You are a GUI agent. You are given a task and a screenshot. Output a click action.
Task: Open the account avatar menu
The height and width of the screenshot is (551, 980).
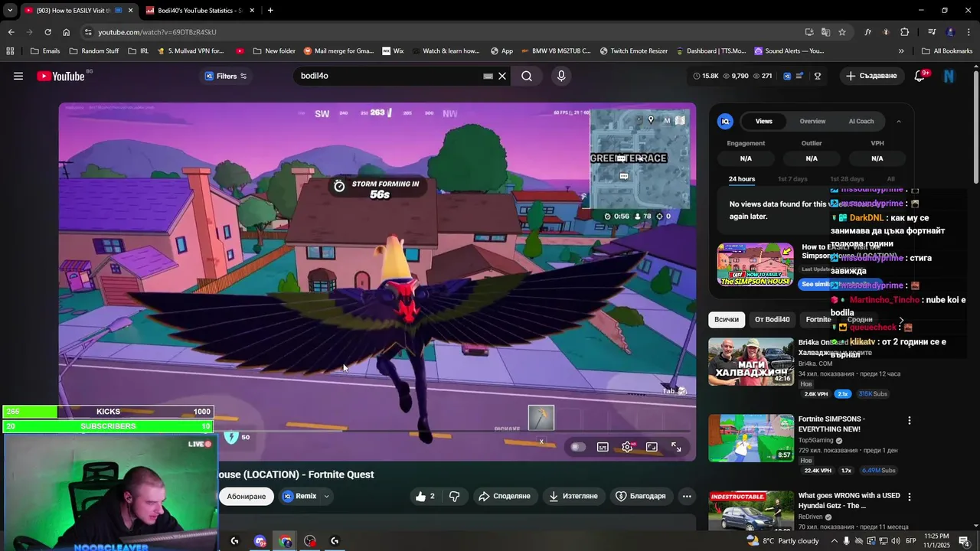click(949, 76)
